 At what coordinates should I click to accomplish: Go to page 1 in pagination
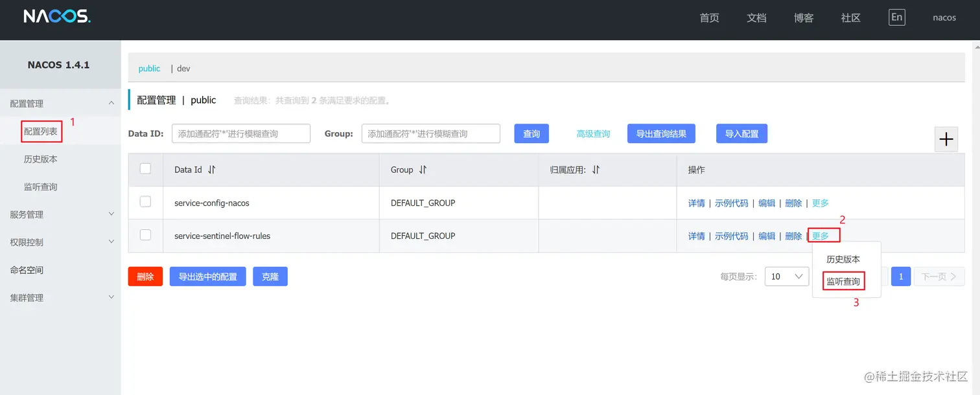[x=901, y=276]
